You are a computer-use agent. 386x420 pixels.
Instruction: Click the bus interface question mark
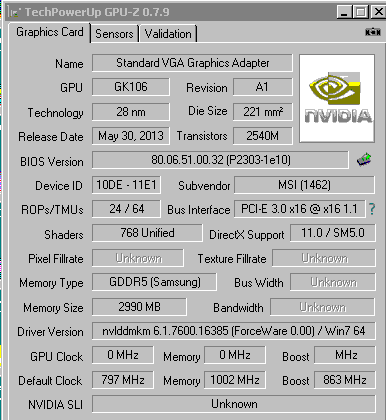pyautogui.click(x=372, y=209)
